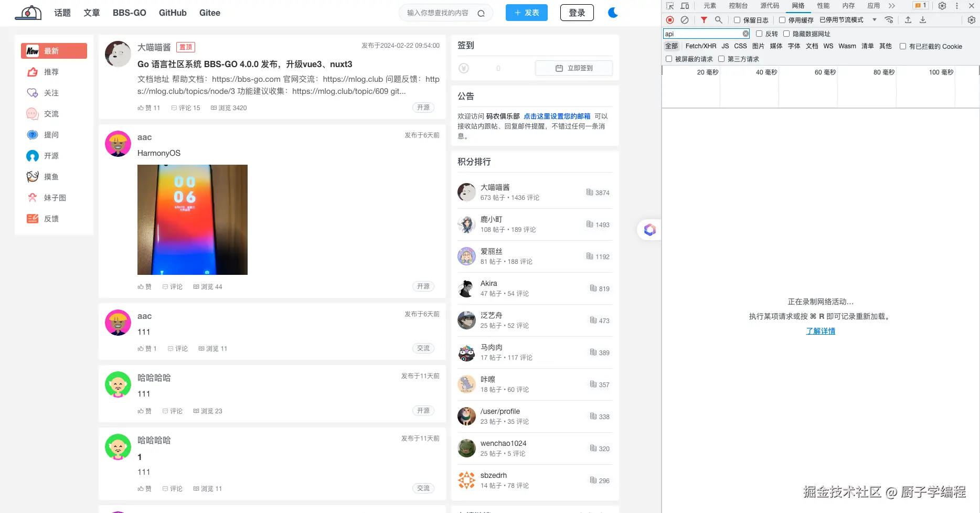The image size is (980, 513).
Task: Enable the 保留日志 preserve log checkbox
Action: pos(737,20)
